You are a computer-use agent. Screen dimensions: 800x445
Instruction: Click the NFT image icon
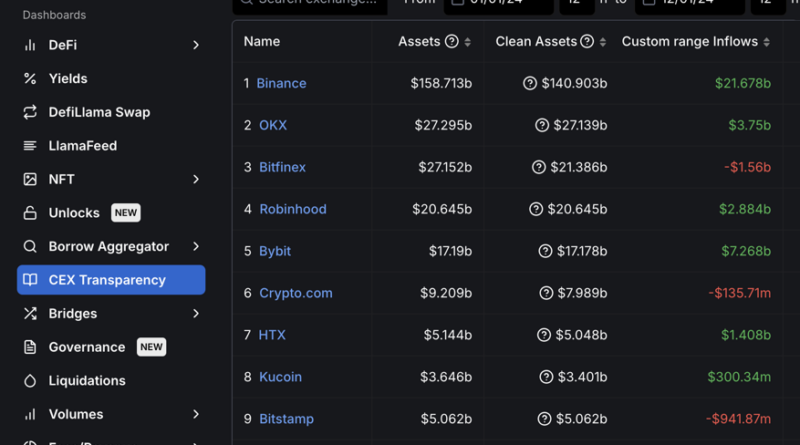click(x=30, y=179)
